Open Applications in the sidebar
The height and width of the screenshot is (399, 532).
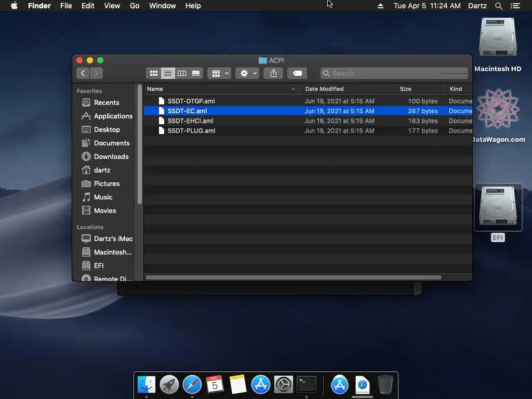click(x=107, y=116)
